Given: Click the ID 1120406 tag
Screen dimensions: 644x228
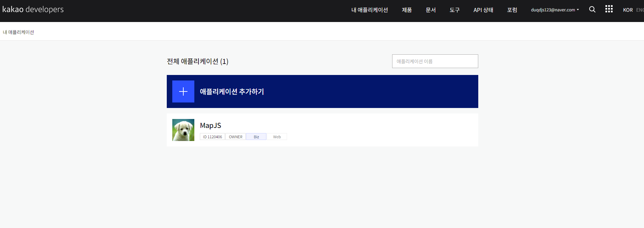Looking at the screenshot, I should [212, 137].
